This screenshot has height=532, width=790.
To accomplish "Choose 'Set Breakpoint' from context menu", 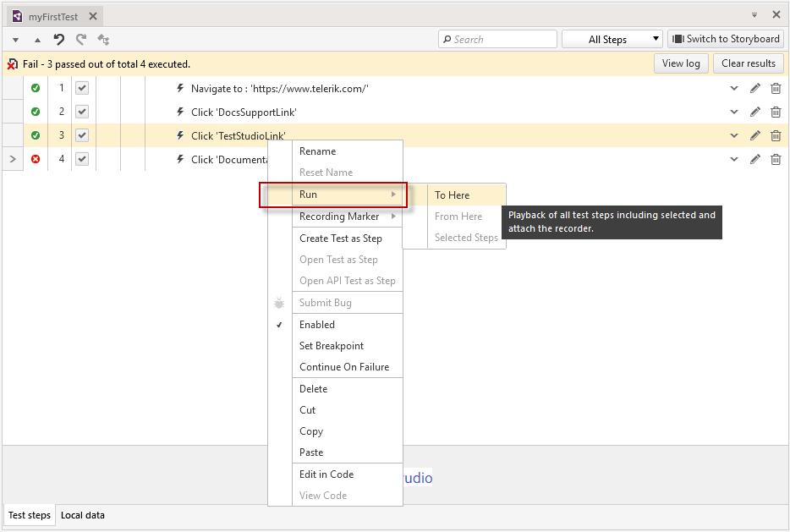I will tap(332, 346).
